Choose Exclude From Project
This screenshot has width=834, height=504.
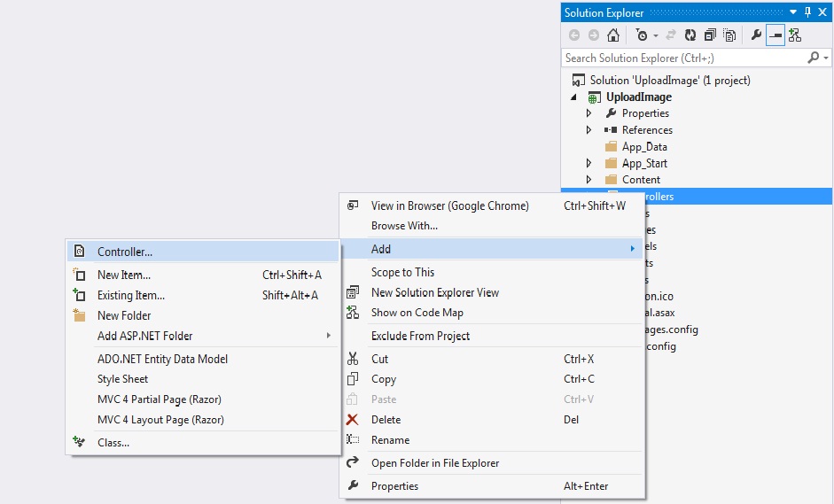point(492,336)
